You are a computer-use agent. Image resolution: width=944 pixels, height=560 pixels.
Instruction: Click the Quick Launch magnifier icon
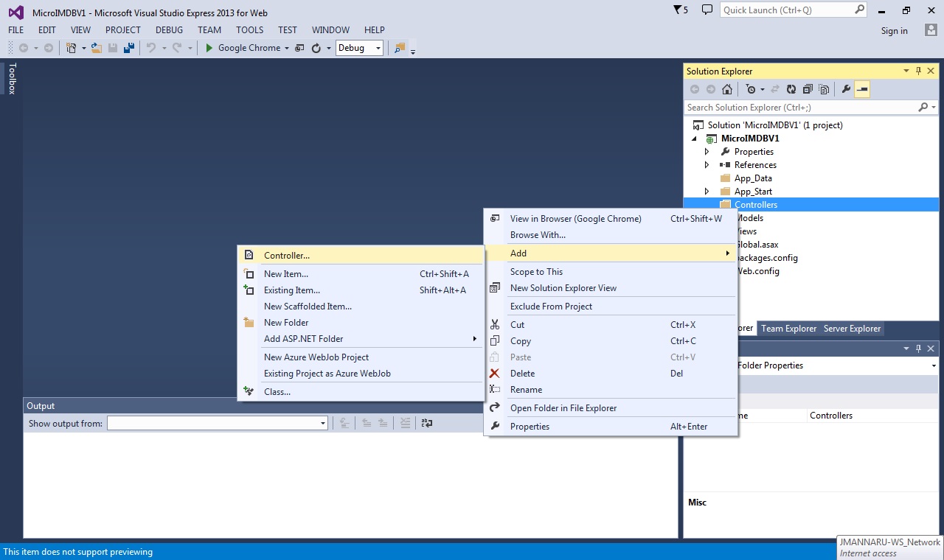point(859,10)
